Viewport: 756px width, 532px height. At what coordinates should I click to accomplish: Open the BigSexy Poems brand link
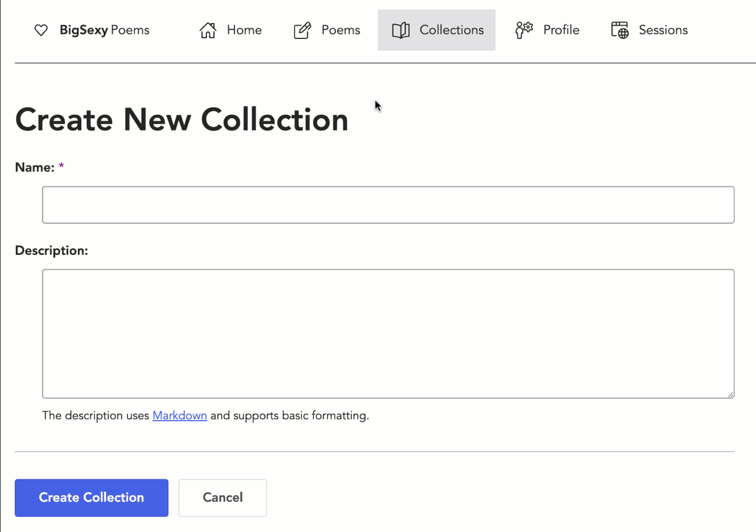104,30
